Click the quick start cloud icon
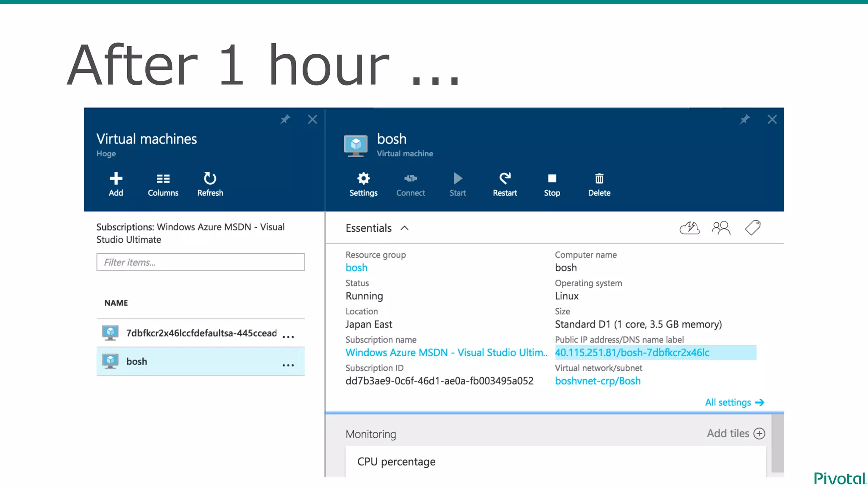Image resolution: width=868 pixels, height=488 pixels. 689,228
